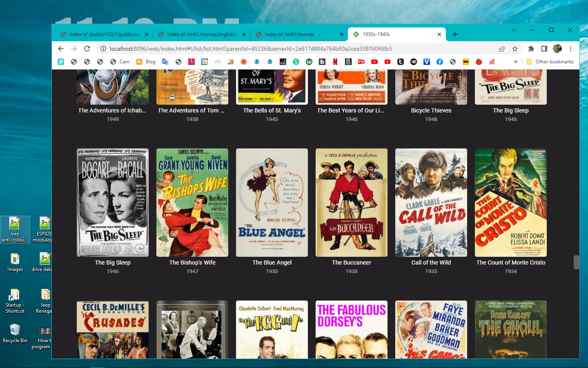The width and height of the screenshot is (588, 368).
Task: Click The Blue Angel poster
Action: (272, 202)
